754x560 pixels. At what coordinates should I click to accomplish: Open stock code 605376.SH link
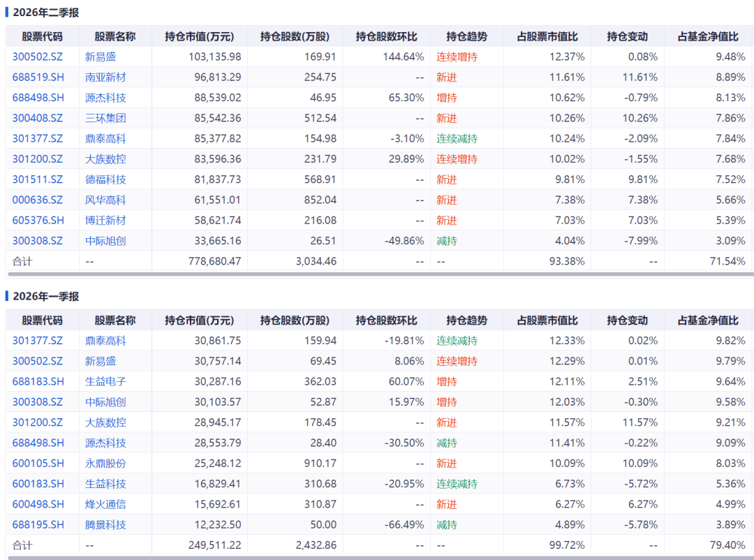click(38, 221)
